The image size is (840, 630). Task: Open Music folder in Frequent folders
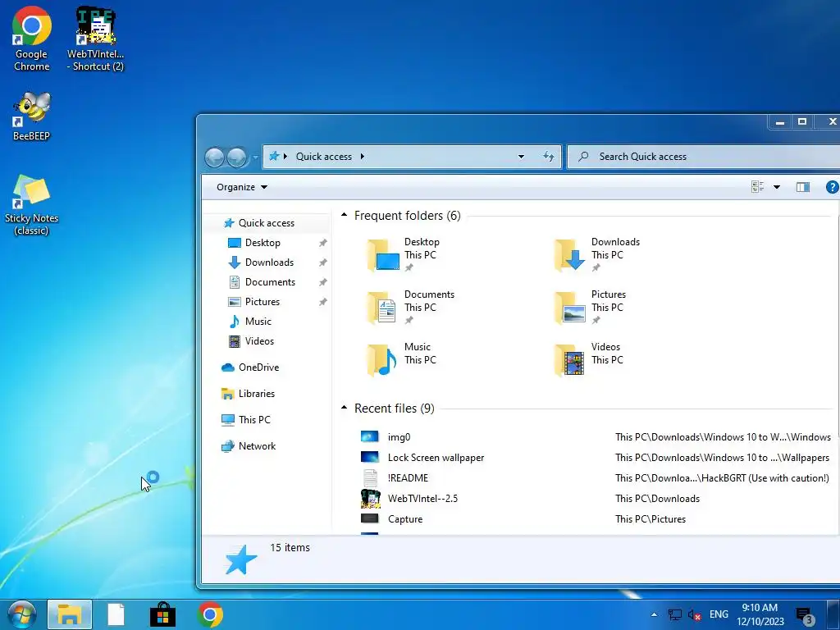click(402, 359)
